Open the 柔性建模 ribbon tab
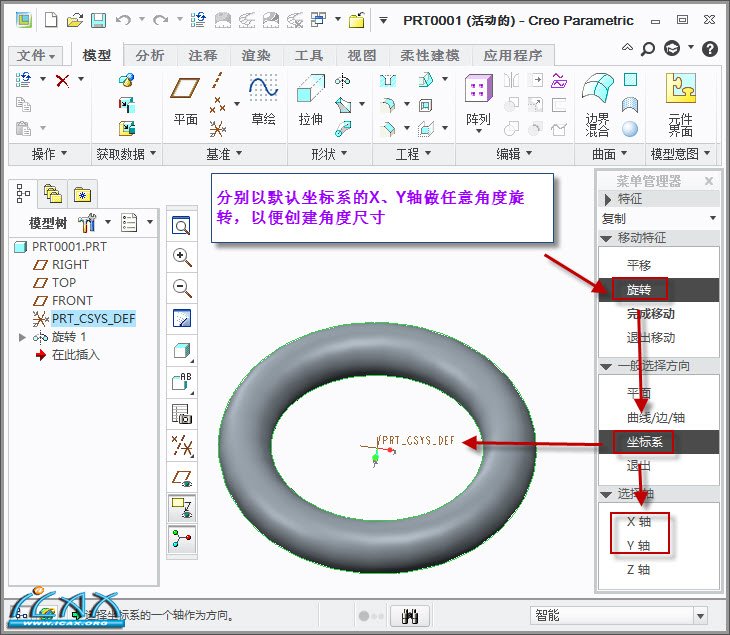This screenshot has height=635, width=730. click(430, 56)
